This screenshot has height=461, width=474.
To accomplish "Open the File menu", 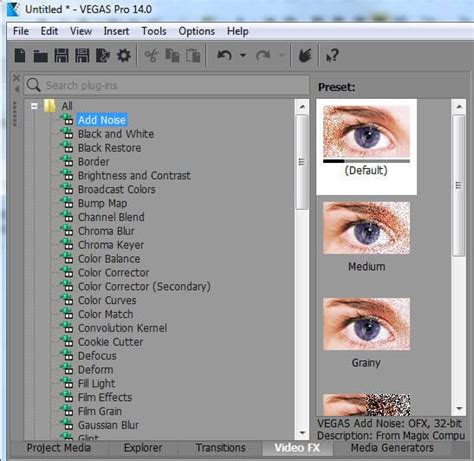I will click(x=21, y=31).
